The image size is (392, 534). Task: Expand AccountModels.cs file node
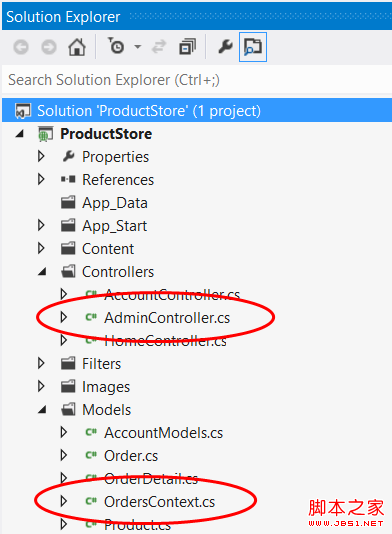[63, 432]
